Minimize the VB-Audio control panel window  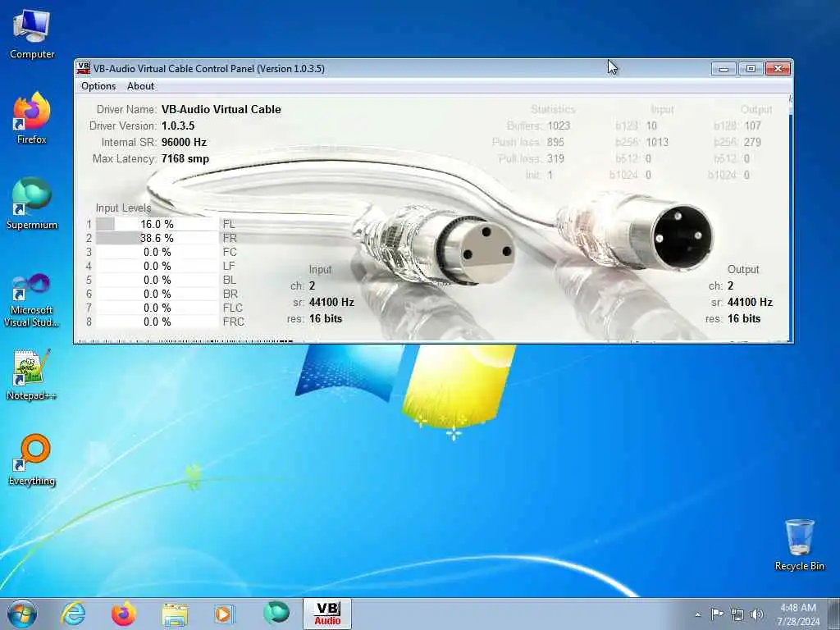click(x=724, y=69)
